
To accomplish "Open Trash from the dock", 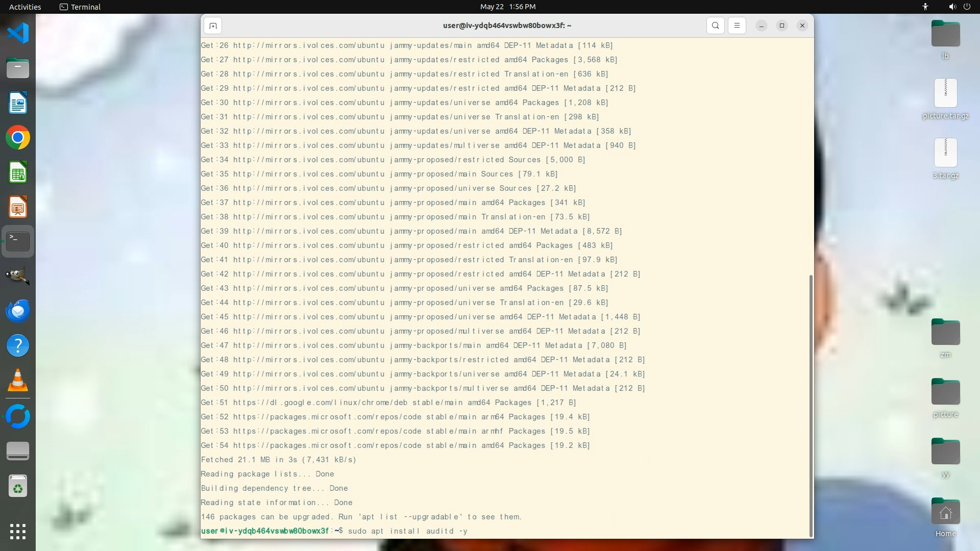I will pos(18,486).
